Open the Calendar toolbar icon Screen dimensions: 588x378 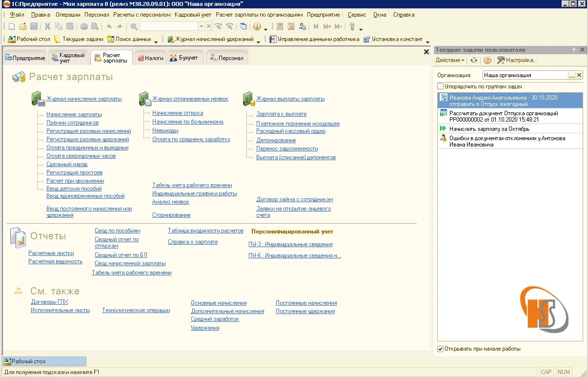tap(291, 26)
